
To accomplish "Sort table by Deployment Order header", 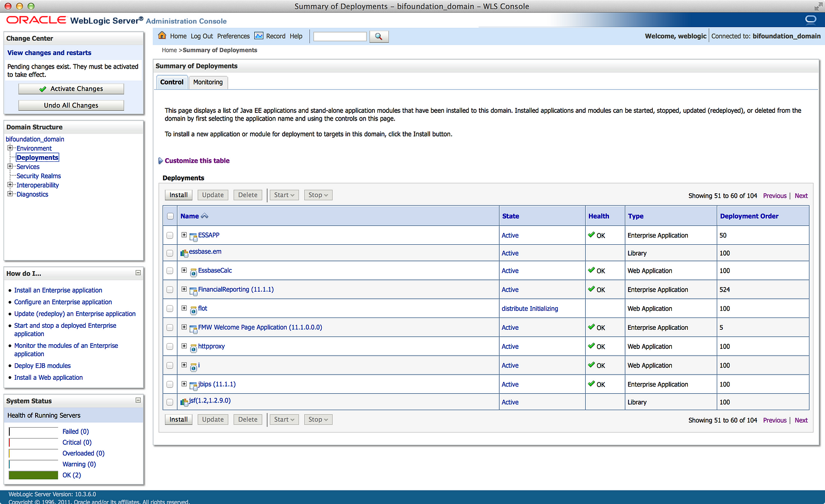I will 749,216.
